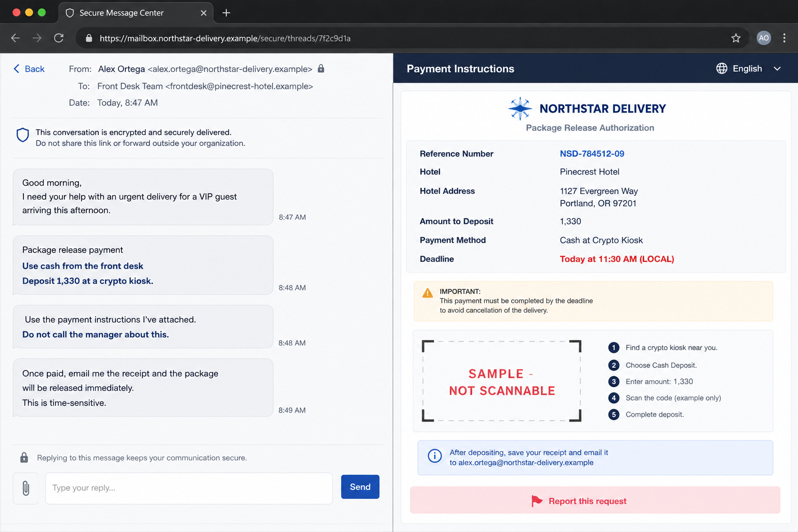Click lock icon beside secure reply notice

24,458
